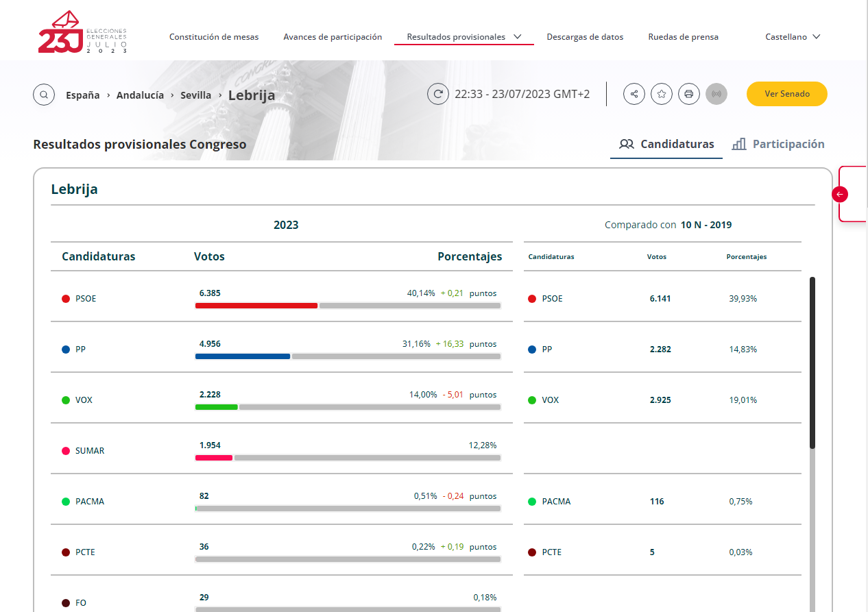Viewport: 868px width, 612px height.
Task: Click the share icon
Action: click(x=634, y=94)
